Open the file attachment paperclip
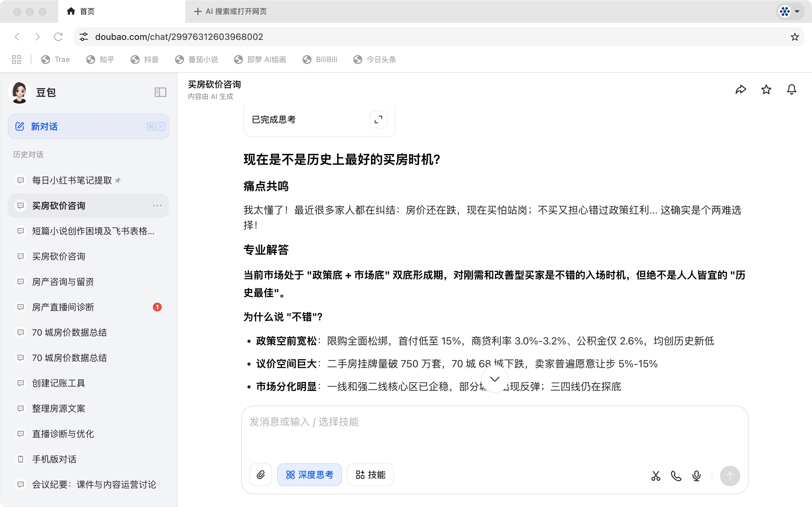 (260, 474)
